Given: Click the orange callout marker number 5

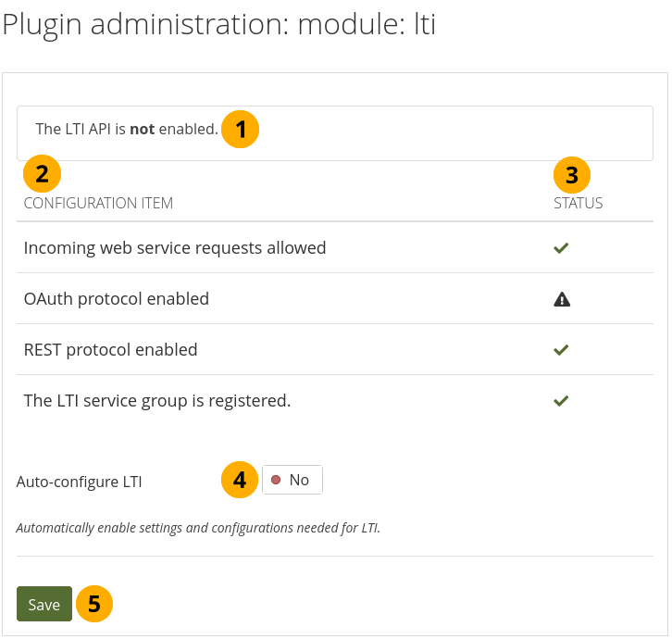Looking at the screenshot, I should (x=93, y=604).
